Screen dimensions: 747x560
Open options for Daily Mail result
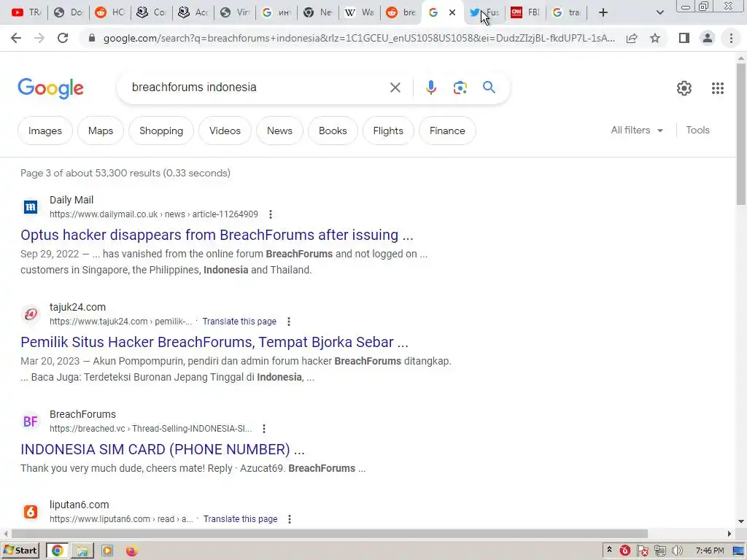[270, 214]
